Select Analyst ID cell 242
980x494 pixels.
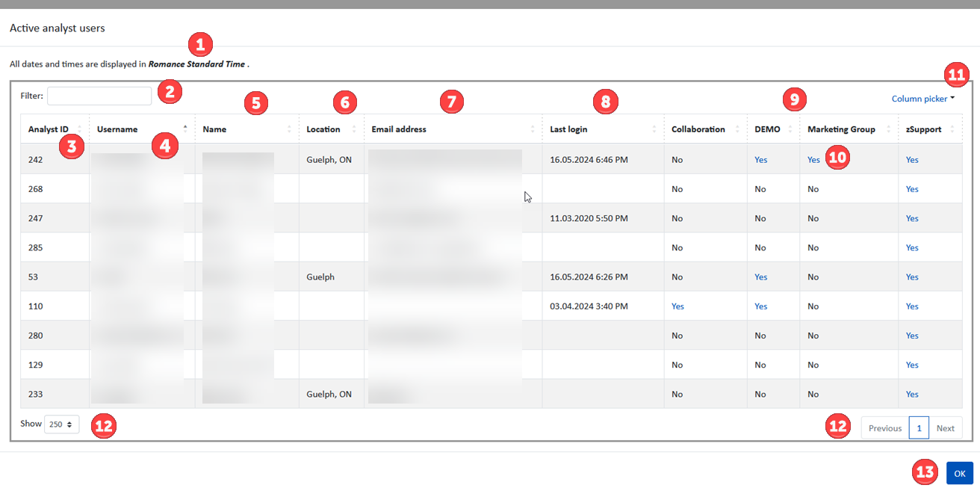[x=55, y=160]
